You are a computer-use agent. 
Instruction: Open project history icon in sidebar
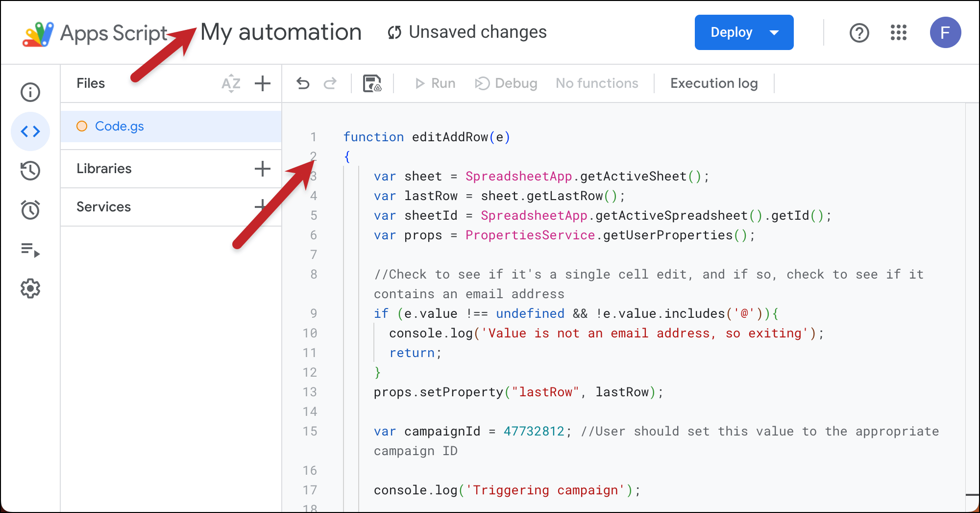pos(30,171)
